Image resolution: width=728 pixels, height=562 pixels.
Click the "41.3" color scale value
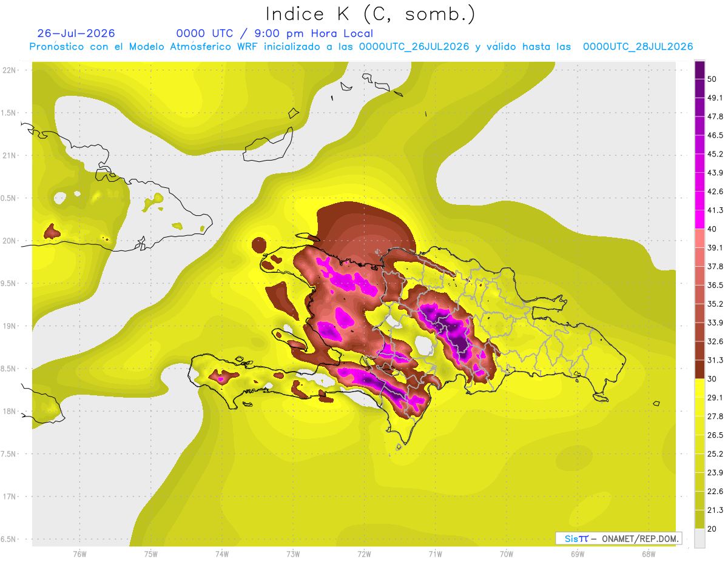pyautogui.click(x=715, y=210)
